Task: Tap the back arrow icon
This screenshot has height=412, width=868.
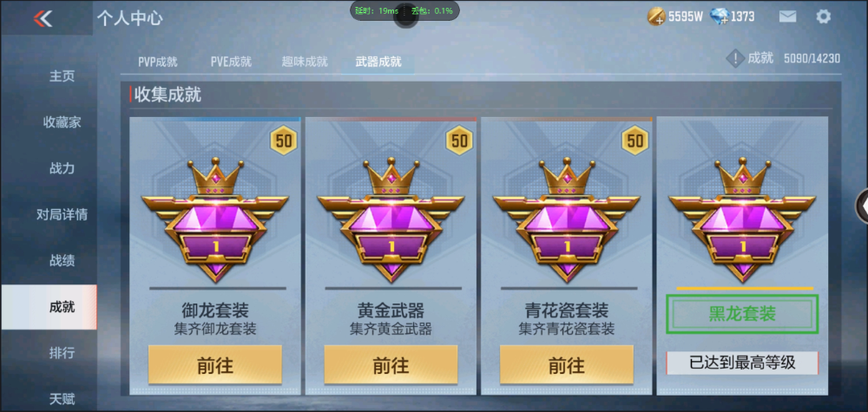Action: click(x=43, y=18)
